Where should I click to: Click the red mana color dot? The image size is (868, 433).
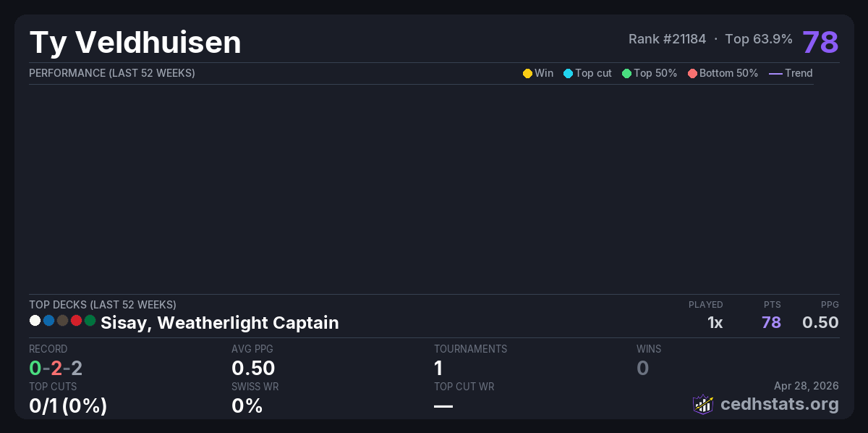click(x=76, y=320)
